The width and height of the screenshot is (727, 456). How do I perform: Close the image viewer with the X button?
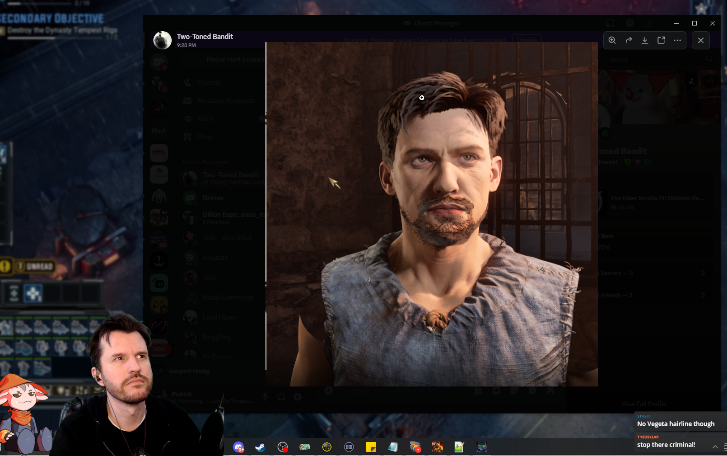coord(701,40)
